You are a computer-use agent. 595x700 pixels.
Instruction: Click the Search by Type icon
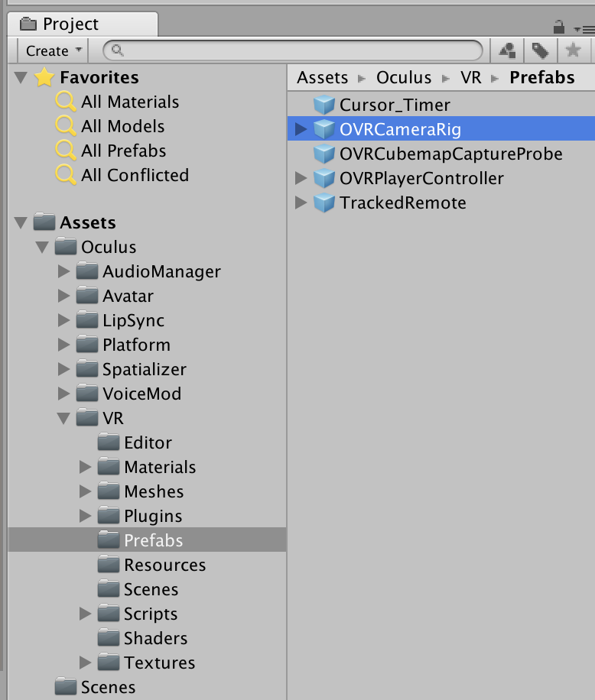point(507,50)
